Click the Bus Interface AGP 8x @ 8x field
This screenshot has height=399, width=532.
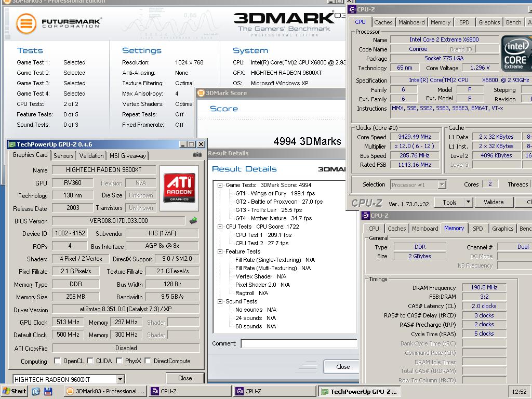point(162,246)
